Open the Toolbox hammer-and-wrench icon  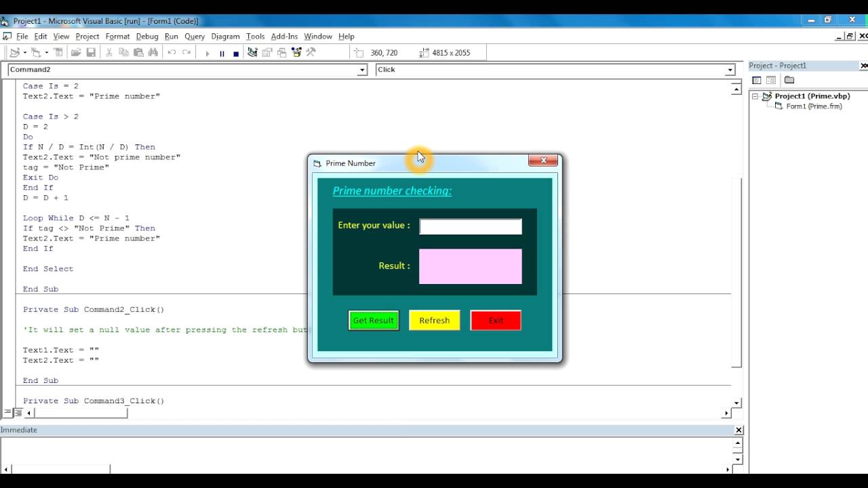click(311, 52)
